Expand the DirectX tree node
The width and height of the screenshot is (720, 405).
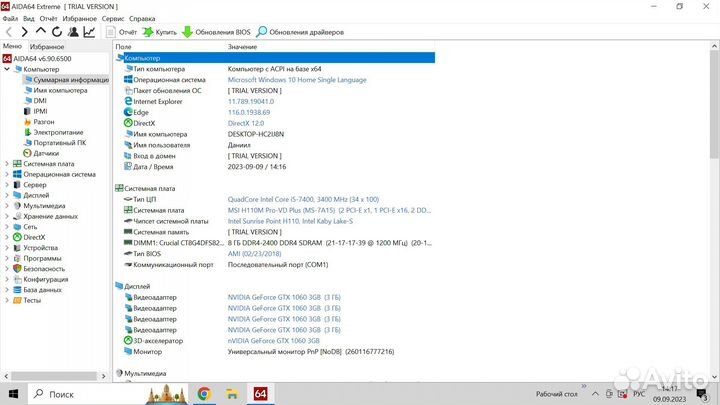[x=7, y=237]
